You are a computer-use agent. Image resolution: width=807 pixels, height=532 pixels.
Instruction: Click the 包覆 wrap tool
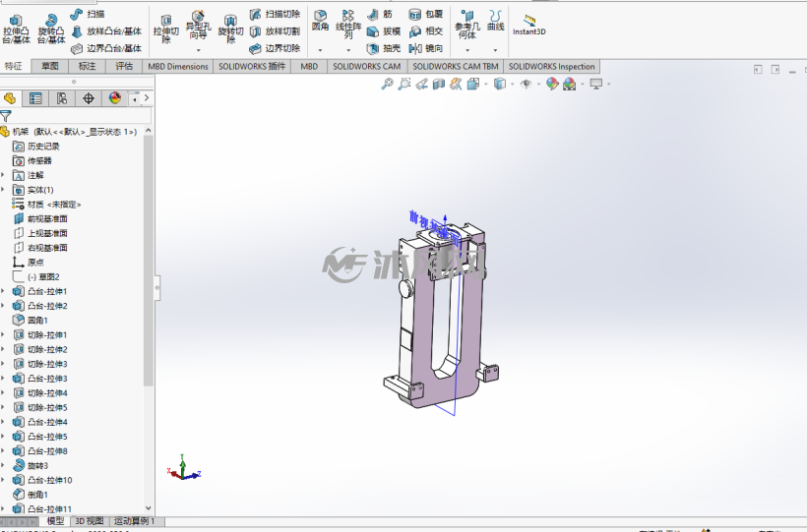point(425,14)
